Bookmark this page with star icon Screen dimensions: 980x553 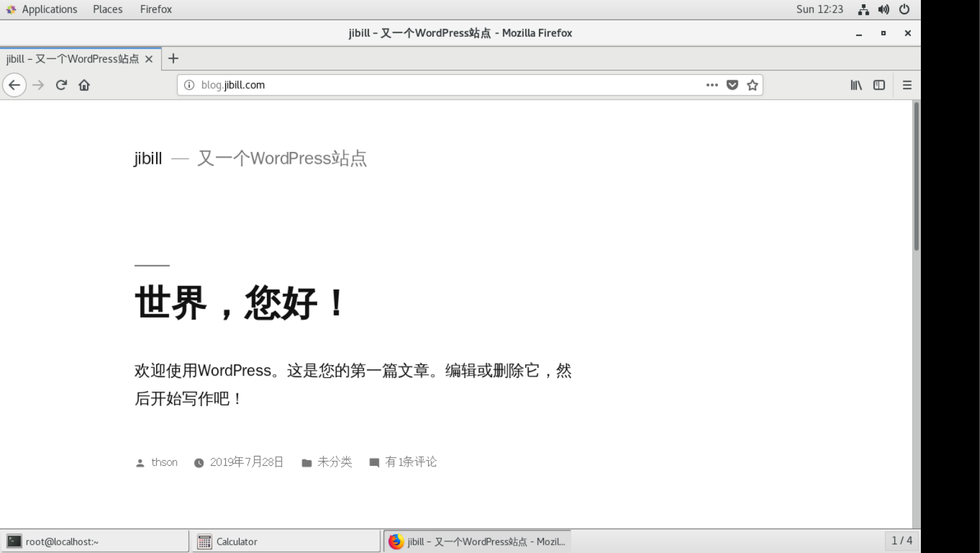click(x=752, y=85)
